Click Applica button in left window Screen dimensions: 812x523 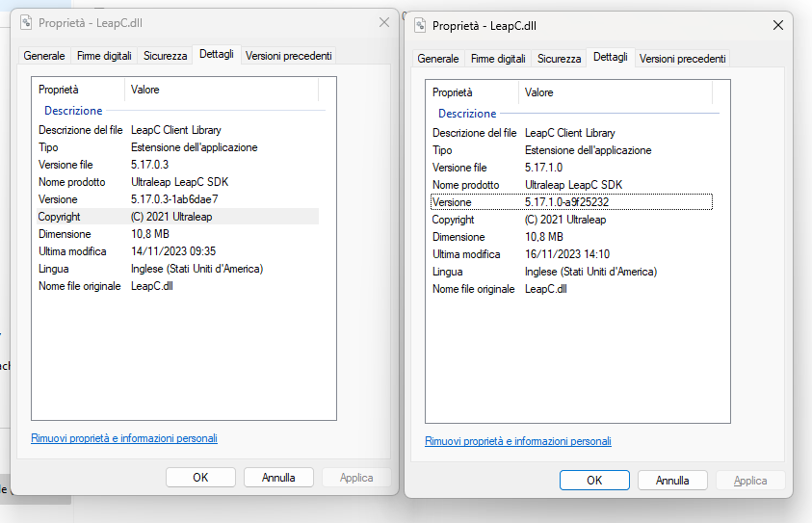(356, 478)
